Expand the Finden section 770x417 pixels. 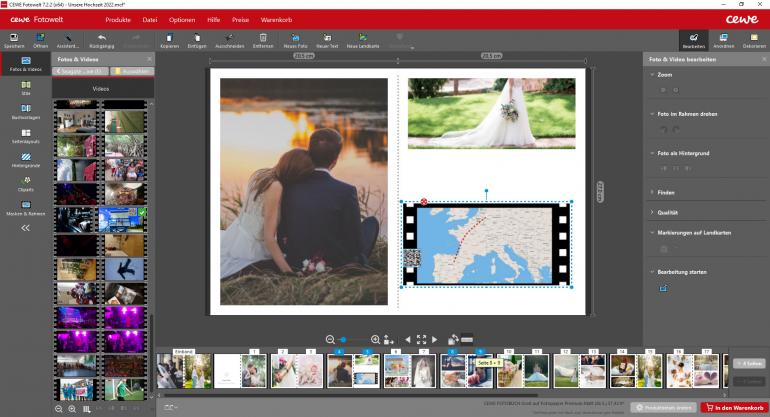point(652,193)
